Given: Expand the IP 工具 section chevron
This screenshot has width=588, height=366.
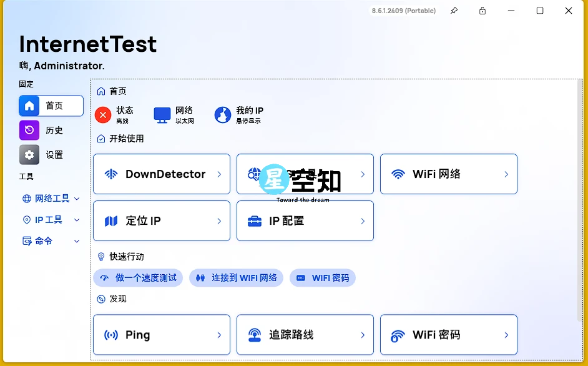Looking at the screenshot, I should point(76,219).
